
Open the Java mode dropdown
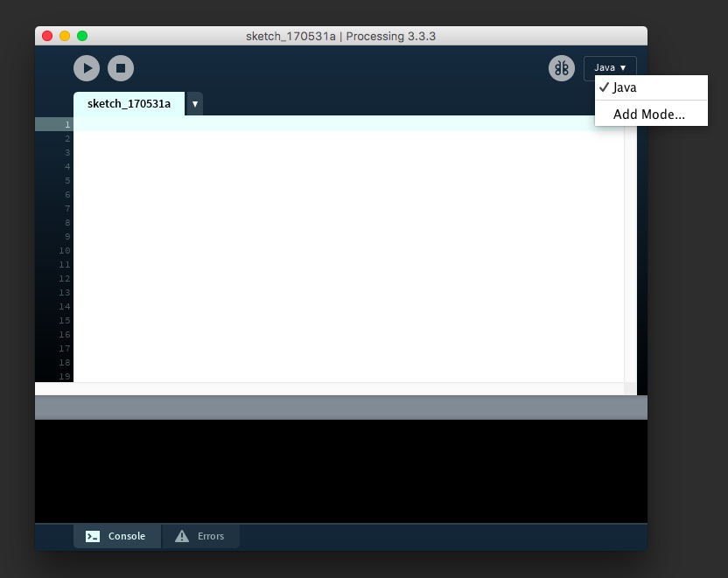point(610,68)
